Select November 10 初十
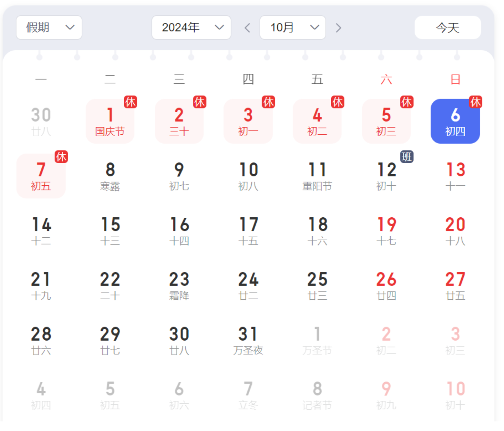The height and width of the screenshot is (431, 504). 455,396
